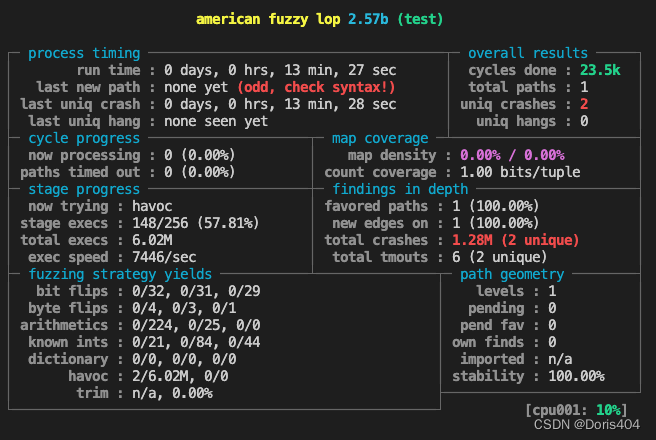Click last uniq crash value '13 min, 28 sec'
Image resolution: width=656 pixels, height=440 pixels.
340,104
